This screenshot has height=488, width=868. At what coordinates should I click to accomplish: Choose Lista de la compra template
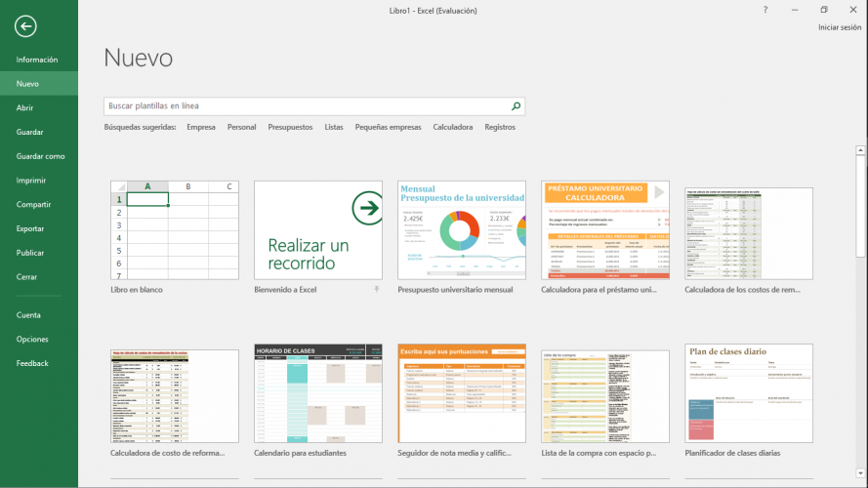(x=605, y=396)
